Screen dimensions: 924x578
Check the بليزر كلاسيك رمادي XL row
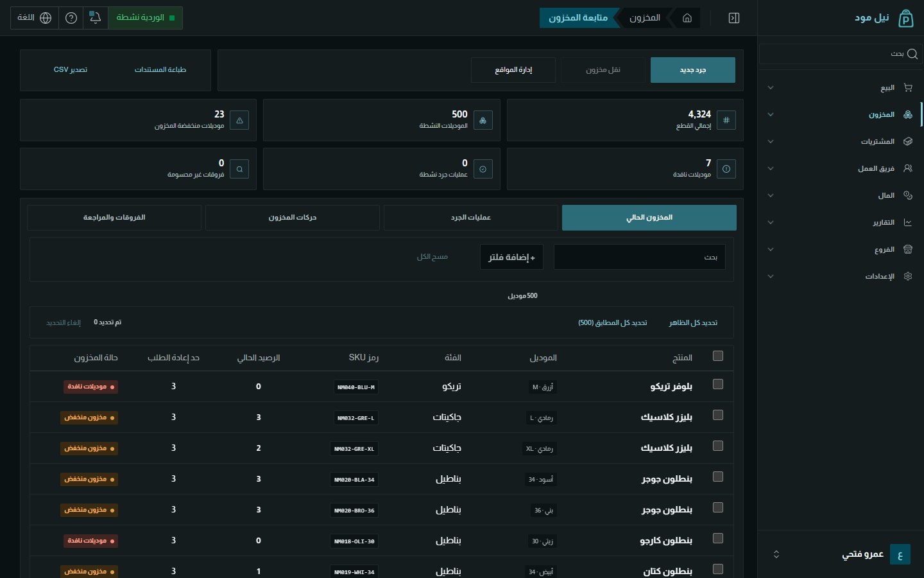pyautogui.click(x=718, y=446)
